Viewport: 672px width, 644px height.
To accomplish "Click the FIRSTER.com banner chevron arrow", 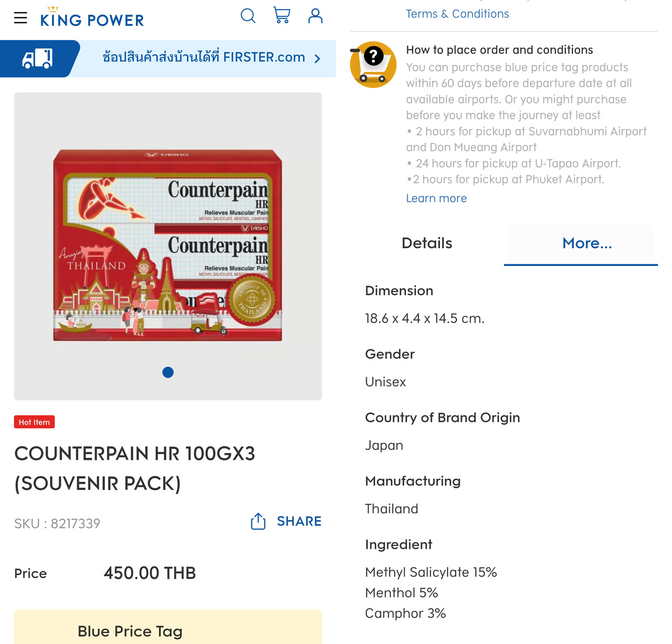I will [318, 58].
